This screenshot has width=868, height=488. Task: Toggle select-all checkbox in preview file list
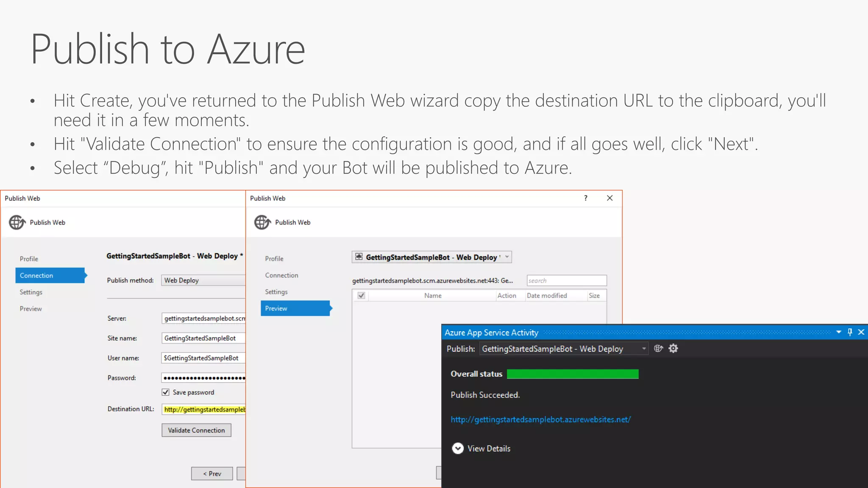click(x=361, y=296)
